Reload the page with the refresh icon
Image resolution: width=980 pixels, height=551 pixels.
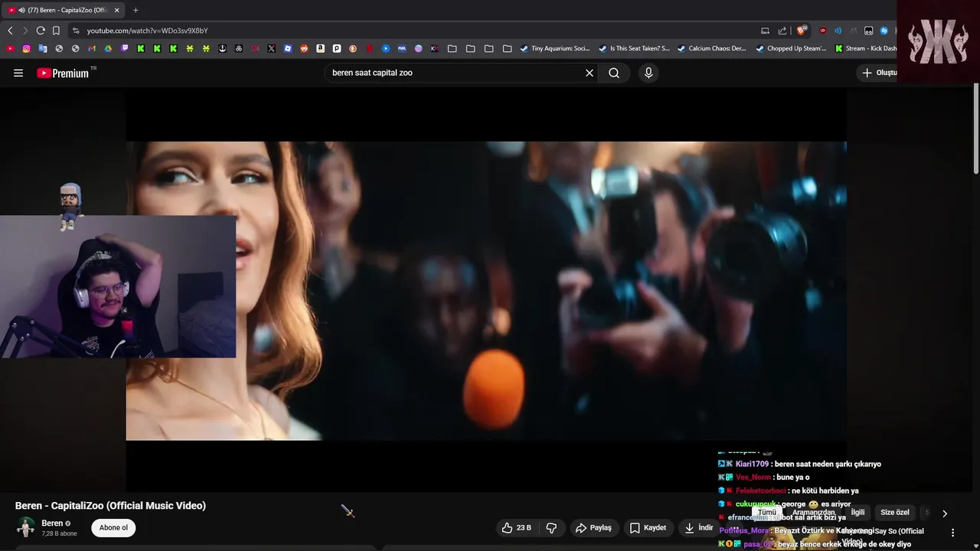tap(41, 31)
